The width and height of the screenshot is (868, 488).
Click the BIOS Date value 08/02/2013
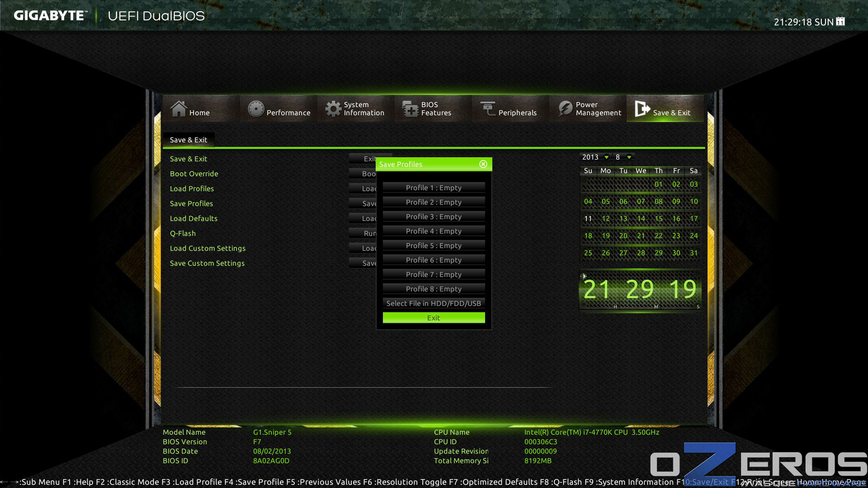(x=272, y=451)
